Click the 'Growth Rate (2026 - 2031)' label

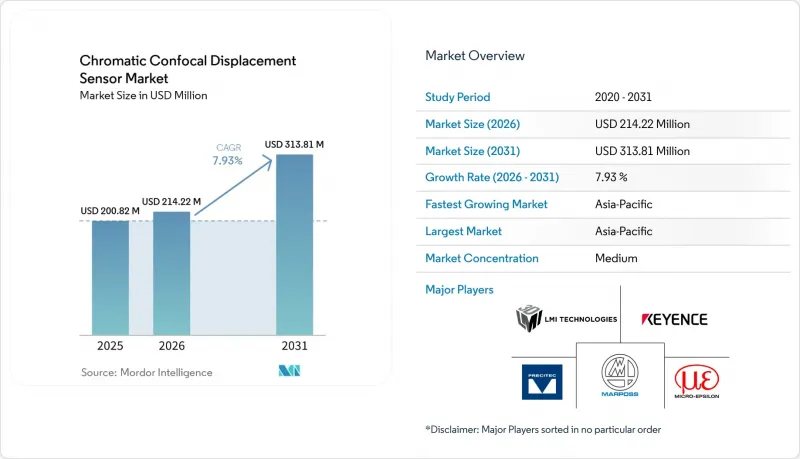(492, 177)
